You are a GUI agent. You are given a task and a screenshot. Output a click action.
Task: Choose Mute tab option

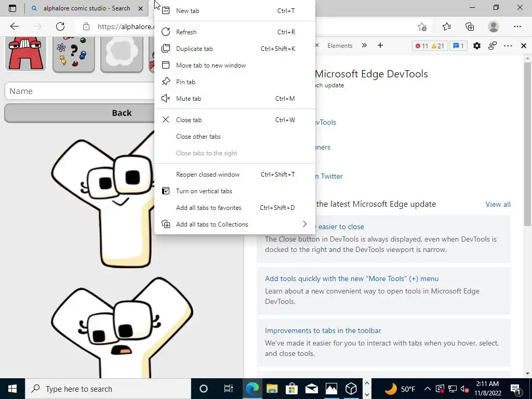235,98
